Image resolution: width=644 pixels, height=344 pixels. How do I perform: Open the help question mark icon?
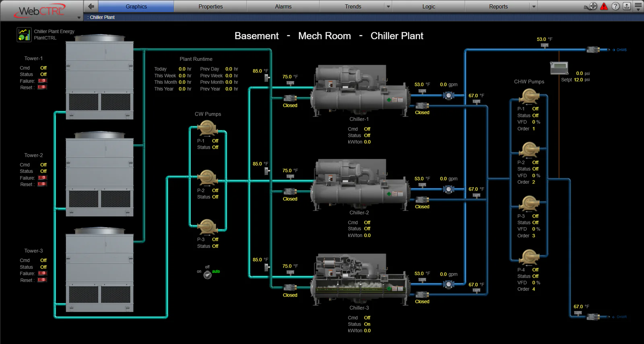(615, 6)
